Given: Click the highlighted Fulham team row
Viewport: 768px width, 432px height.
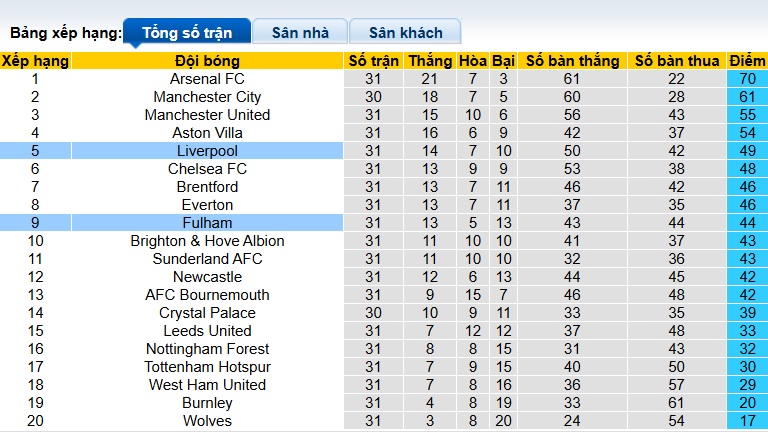Looking at the screenshot, I should [207, 223].
